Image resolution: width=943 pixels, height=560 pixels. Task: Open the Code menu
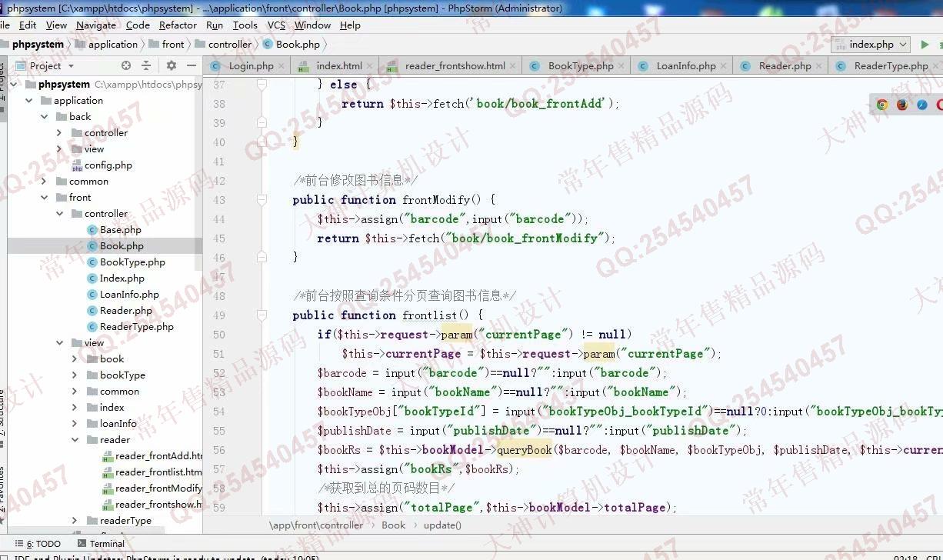click(x=138, y=25)
